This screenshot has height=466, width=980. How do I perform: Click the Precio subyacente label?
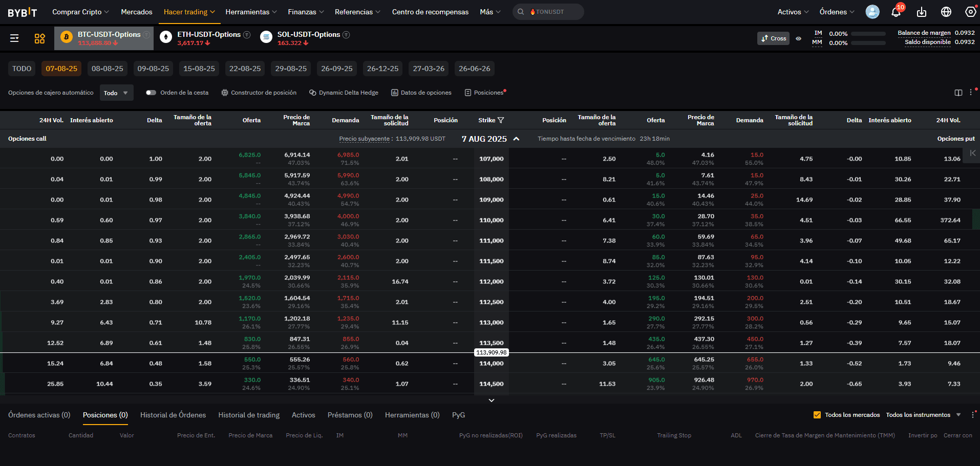pyautogui.click(x=364, y=139)
